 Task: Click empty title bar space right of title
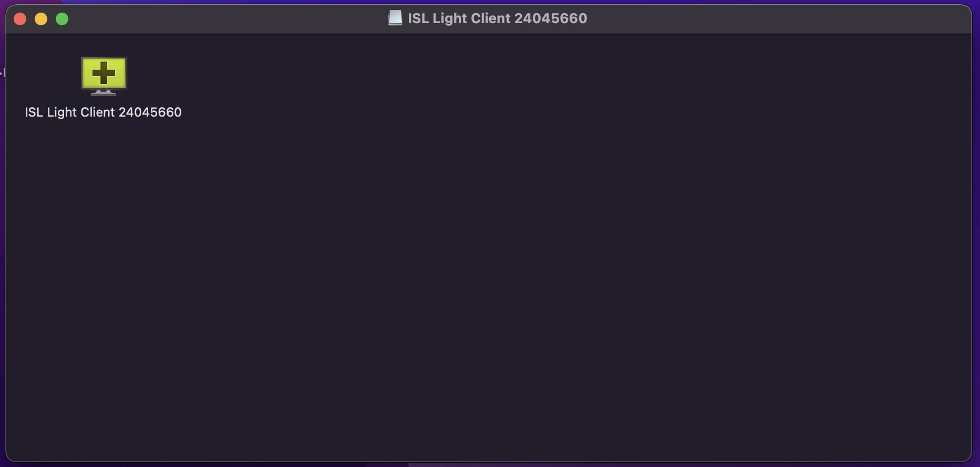pyautogui.click(x=778, y=19)
